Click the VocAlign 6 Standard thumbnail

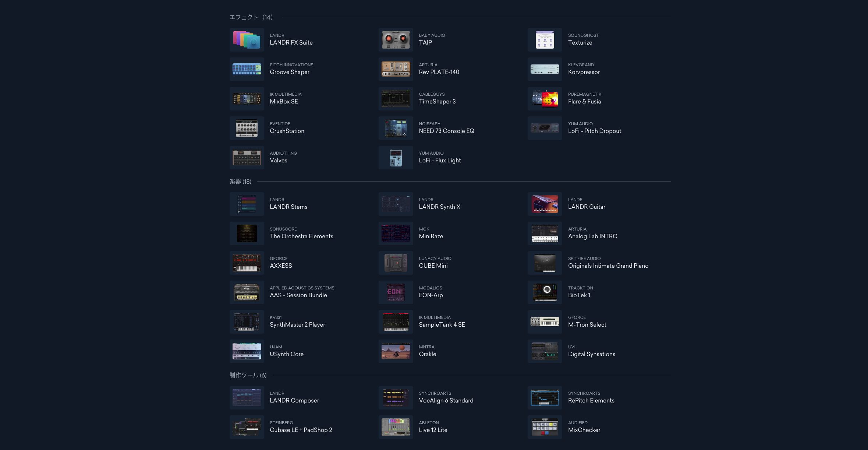click(x=396, y=398)
